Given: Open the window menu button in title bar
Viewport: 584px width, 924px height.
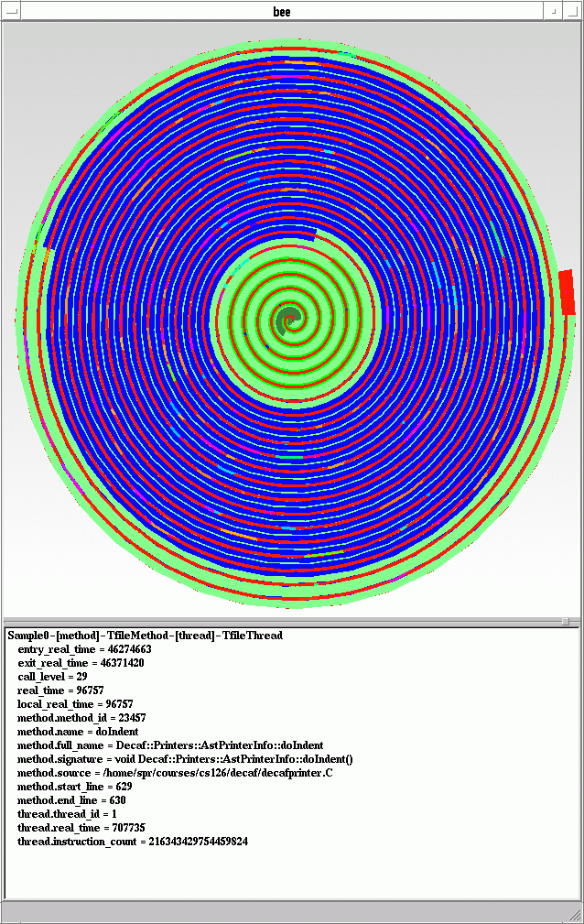Looking at the screenshot, I should click(11, 11).
